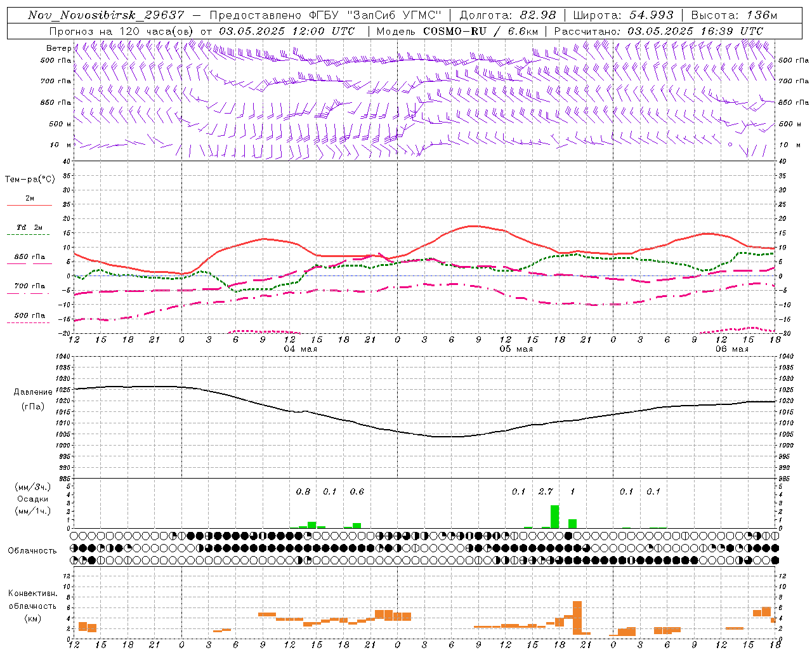This screenshot has width=812, height=650.
Task: Click the 04 мая date label
Action: 301,349
